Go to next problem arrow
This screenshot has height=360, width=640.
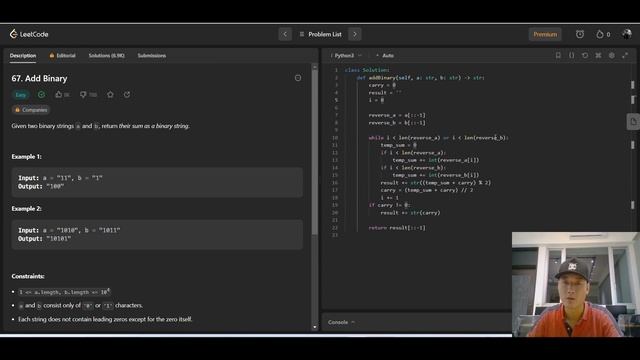click(355, 34)
